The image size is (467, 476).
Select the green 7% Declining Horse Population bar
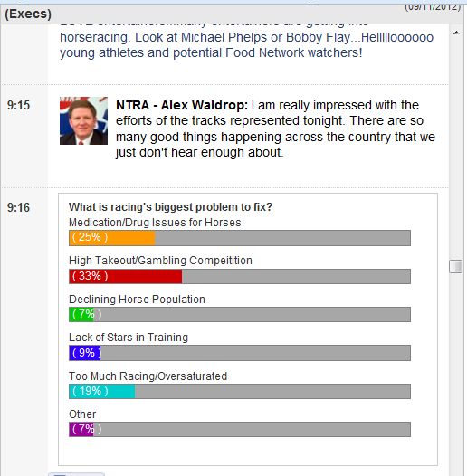pos(81,314)
